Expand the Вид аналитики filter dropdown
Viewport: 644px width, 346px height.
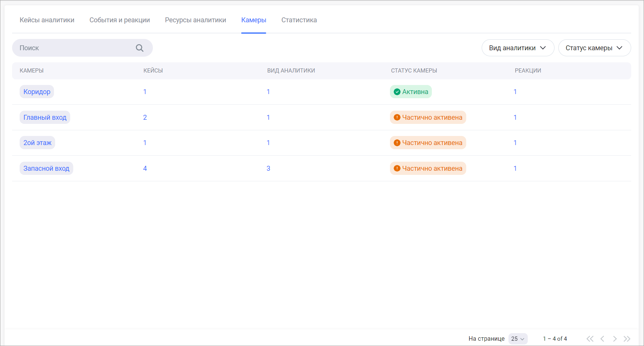[x=518, y=48]
